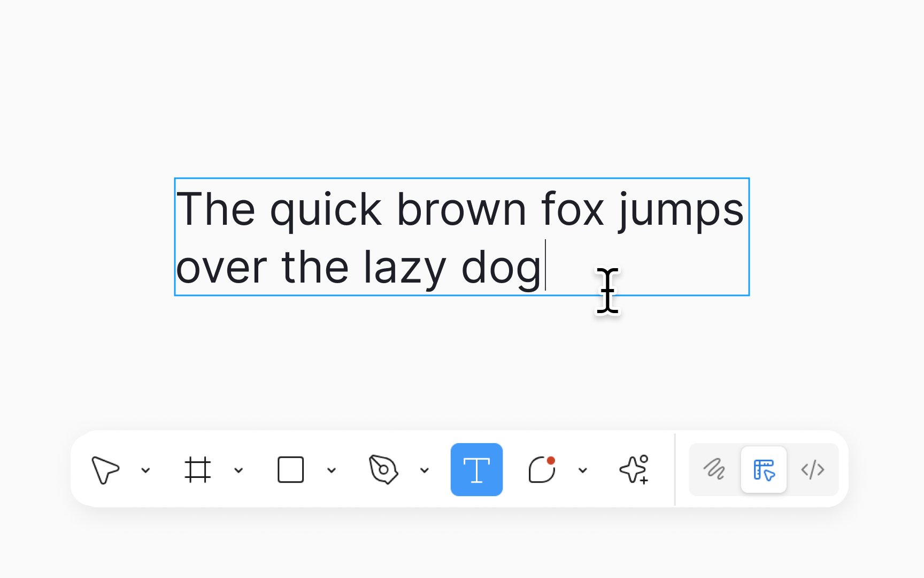Click the word "jumps" in text
The width and height of the screenshot is (924, 578).
tap(681, 210)
